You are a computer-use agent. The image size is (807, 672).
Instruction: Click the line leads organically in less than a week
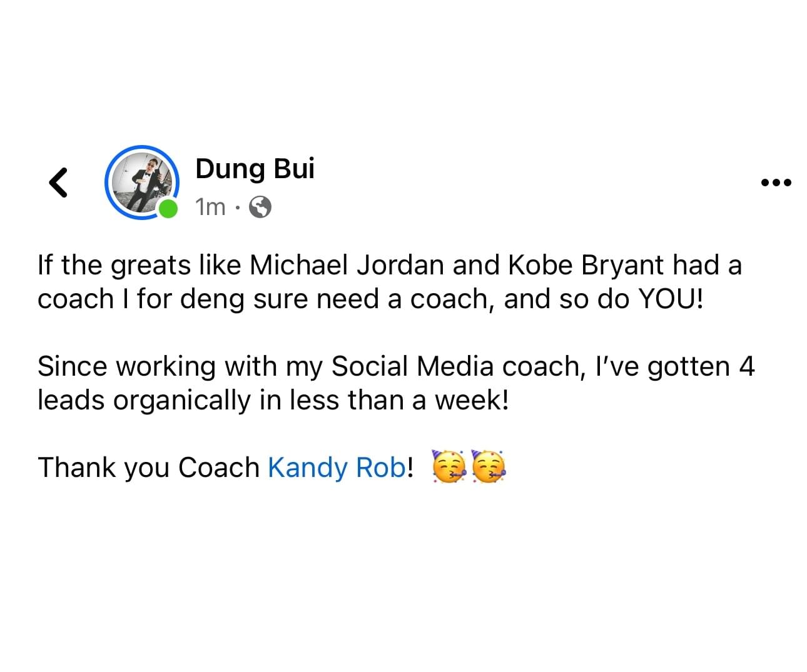pyautogui.click(x=273, y=400)
